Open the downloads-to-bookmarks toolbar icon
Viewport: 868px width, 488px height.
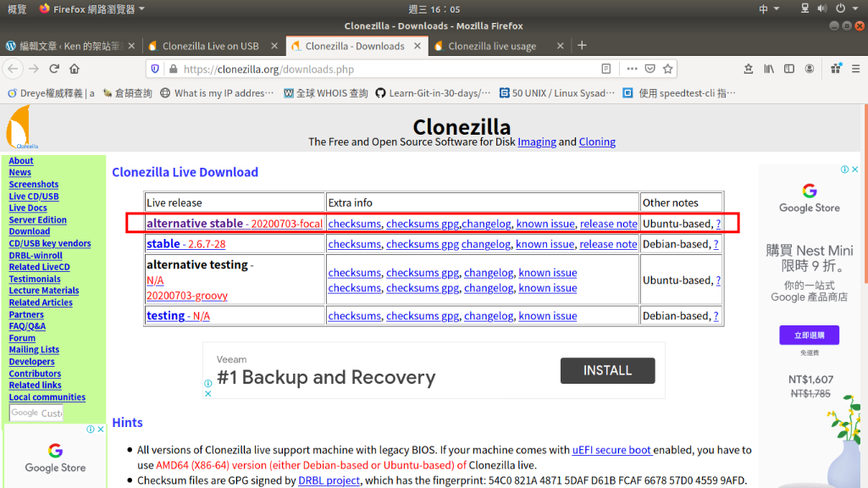749,69
